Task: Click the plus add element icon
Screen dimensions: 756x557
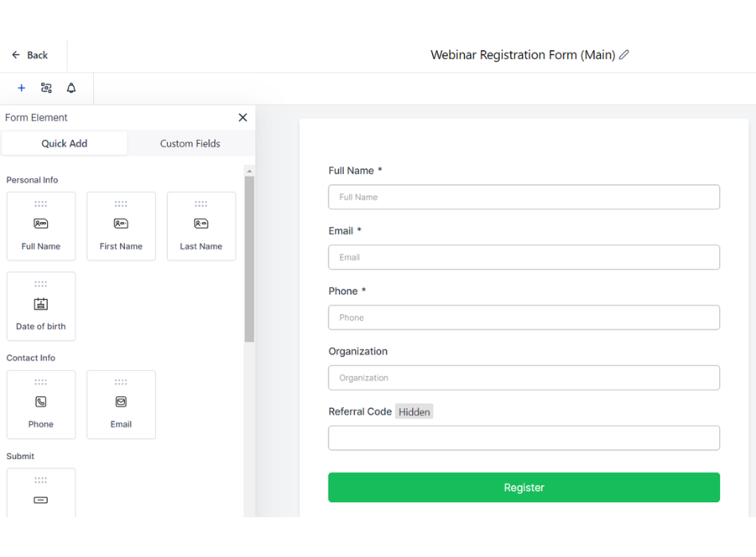Action: click(x=21, y=88)
